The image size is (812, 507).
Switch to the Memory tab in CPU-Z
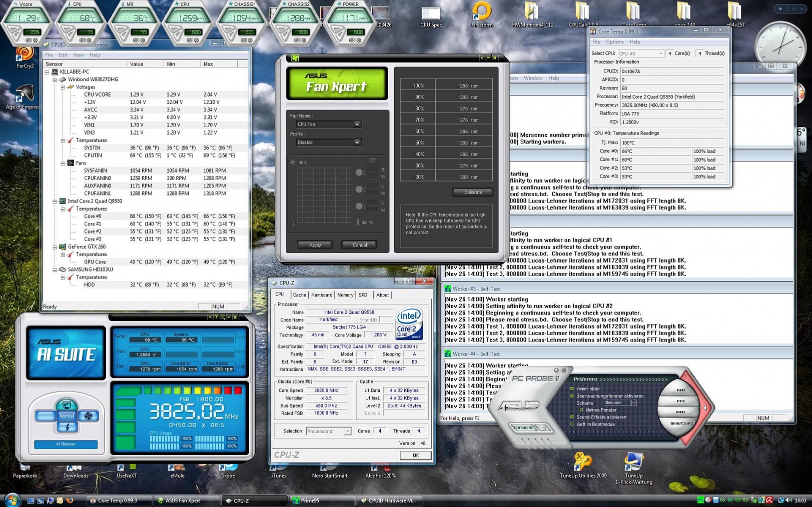(x=345, y=295)
